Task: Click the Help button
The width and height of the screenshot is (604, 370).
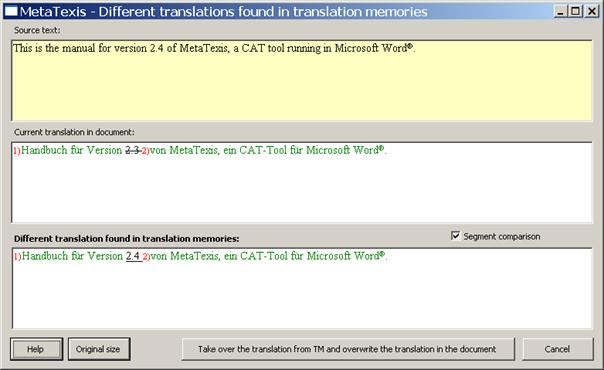Action: point(36,349)
